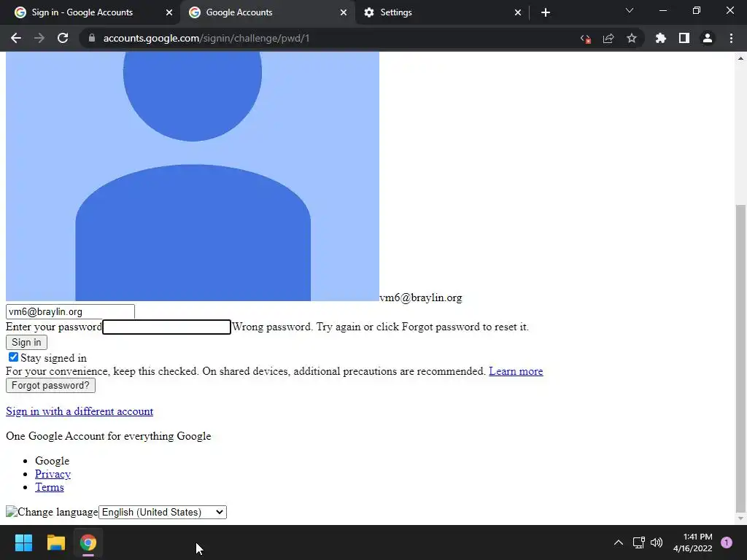Toggle the Chrome side panel
Image resolution: width=747 pixels, height=560 pixels.
[684, 38]
